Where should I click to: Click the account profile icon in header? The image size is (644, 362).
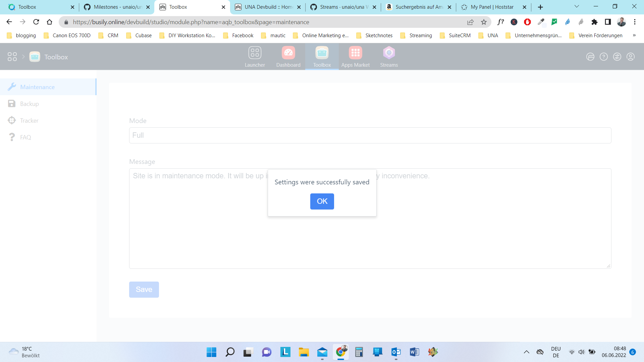(630, 57)
